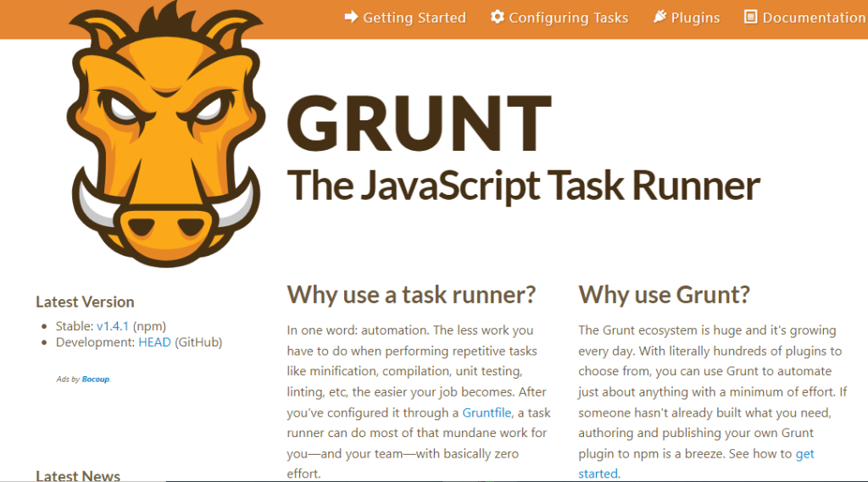Click 'The JavaScript Task Runner' tagline
The image size is (868, 482).
point(523,186)
